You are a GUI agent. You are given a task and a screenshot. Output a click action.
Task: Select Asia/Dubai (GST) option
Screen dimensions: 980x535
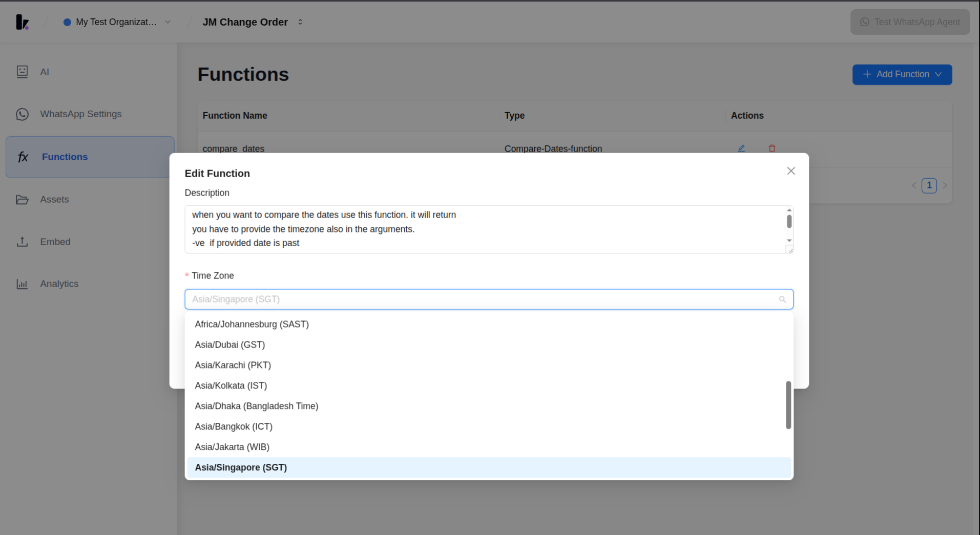click(489, 345)
